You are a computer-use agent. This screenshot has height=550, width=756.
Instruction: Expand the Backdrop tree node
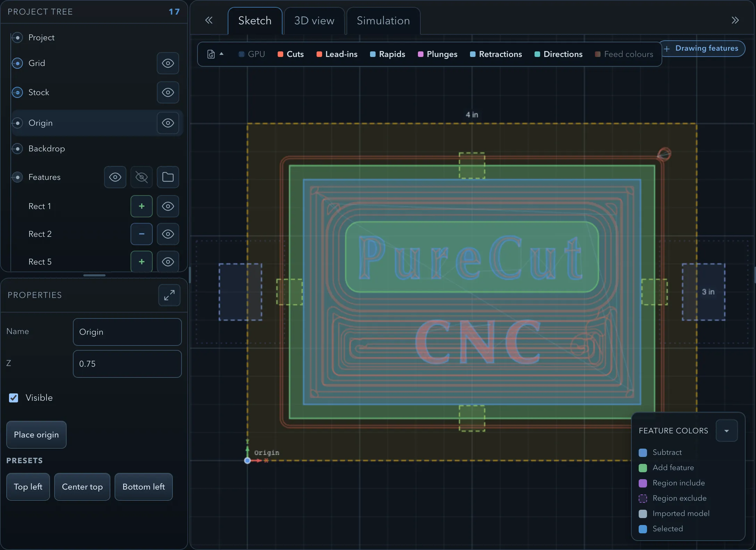tap(17, 149)
